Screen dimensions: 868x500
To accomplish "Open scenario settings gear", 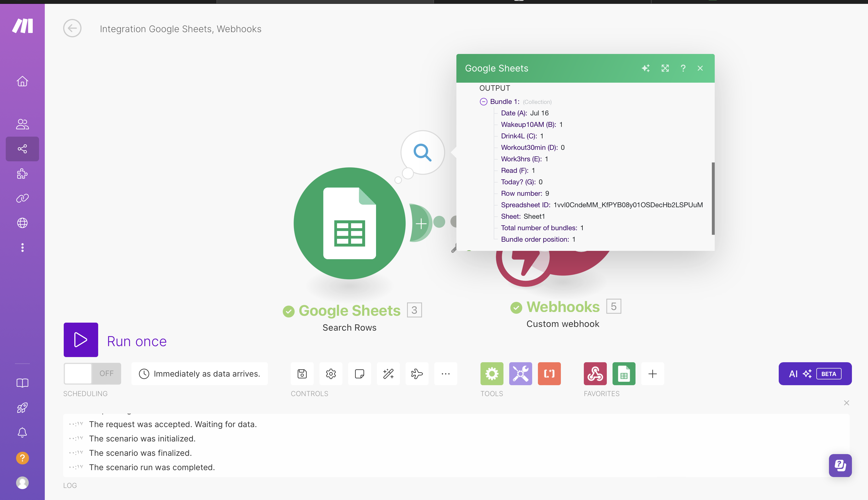I will pos(331,374).
